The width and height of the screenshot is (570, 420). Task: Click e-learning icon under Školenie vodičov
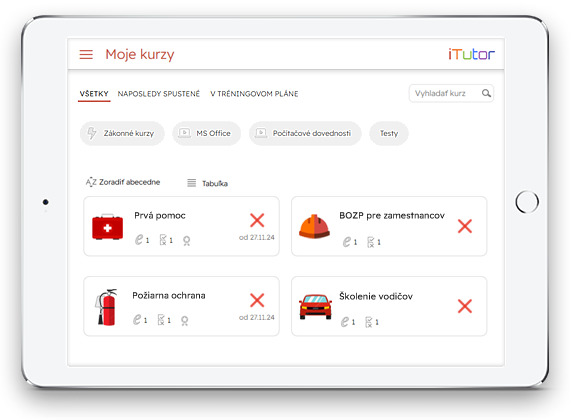click(x=345, y=322)
